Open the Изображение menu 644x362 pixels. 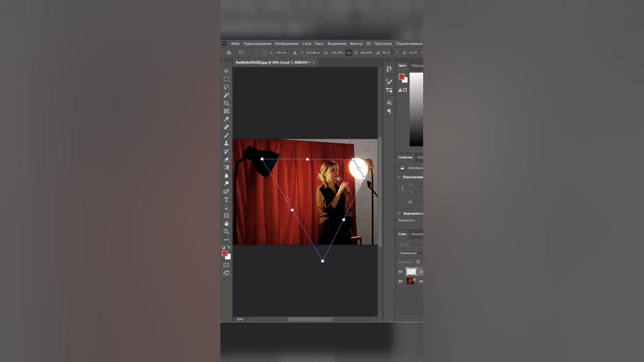287,44
